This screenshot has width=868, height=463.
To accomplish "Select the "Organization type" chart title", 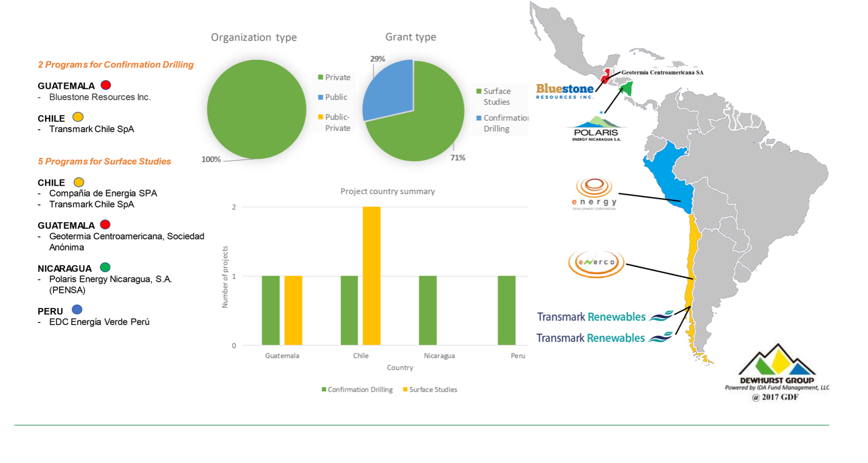I will tap(254, 38).
